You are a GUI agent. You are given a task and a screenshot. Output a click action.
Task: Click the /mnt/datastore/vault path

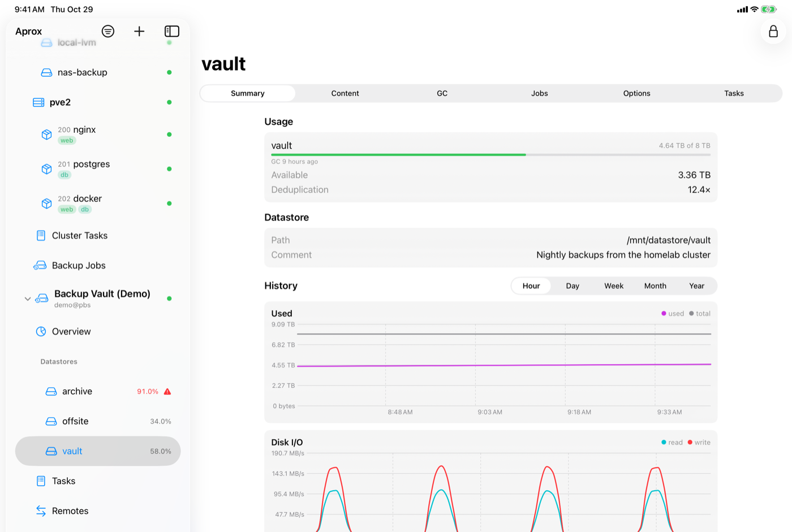669,240
